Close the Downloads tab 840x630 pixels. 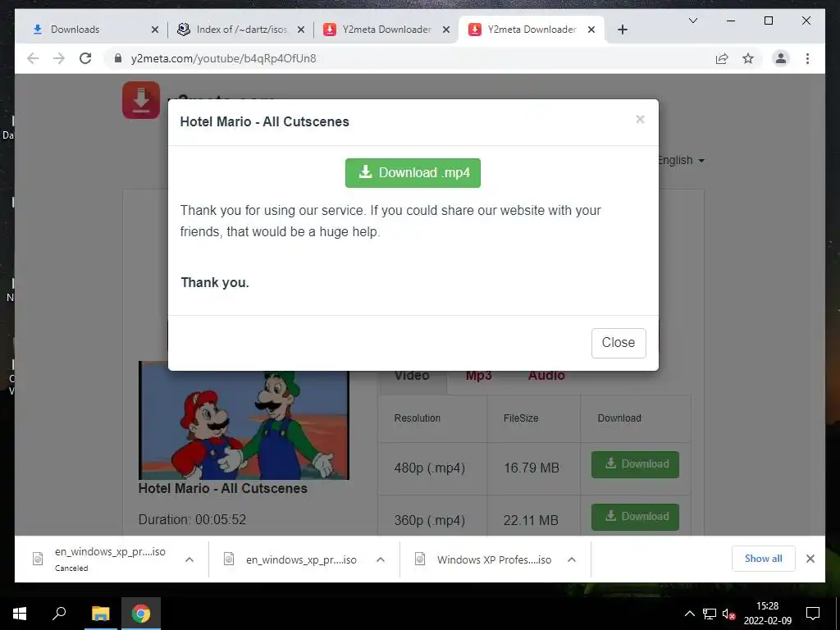point(155,30)
